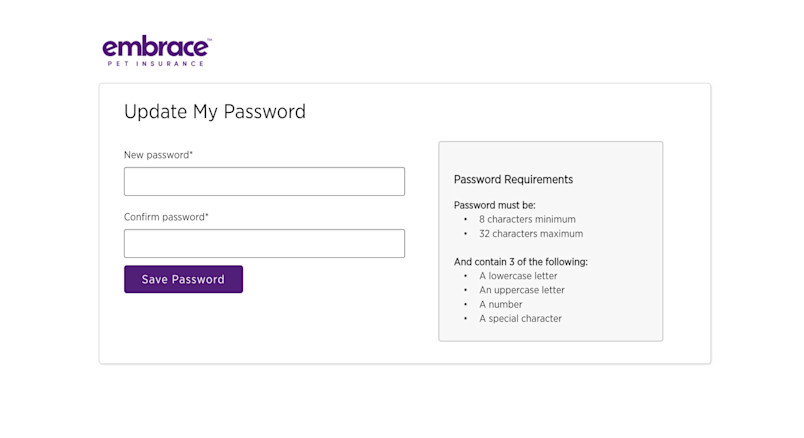The height and width of the screenshot is (438, 804).
Task: Select the 'A number' requirement
Action: [x=499, y=304]
